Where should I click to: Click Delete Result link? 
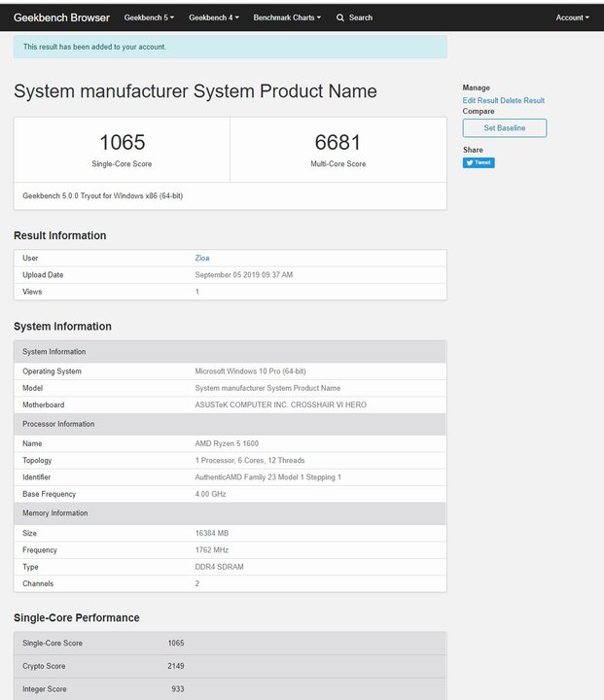pyautogui.click(x=522, y=100)
